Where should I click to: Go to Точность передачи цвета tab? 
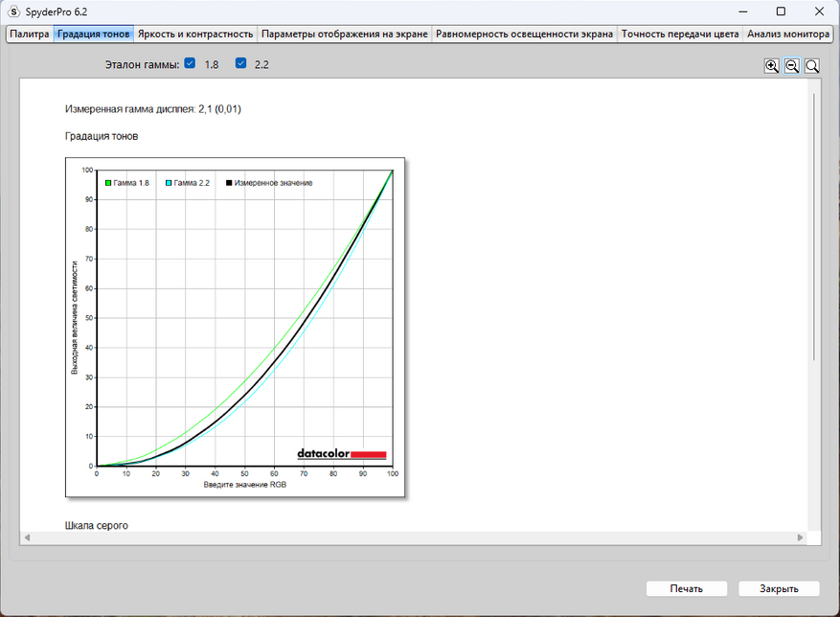(x=680, y=34)
